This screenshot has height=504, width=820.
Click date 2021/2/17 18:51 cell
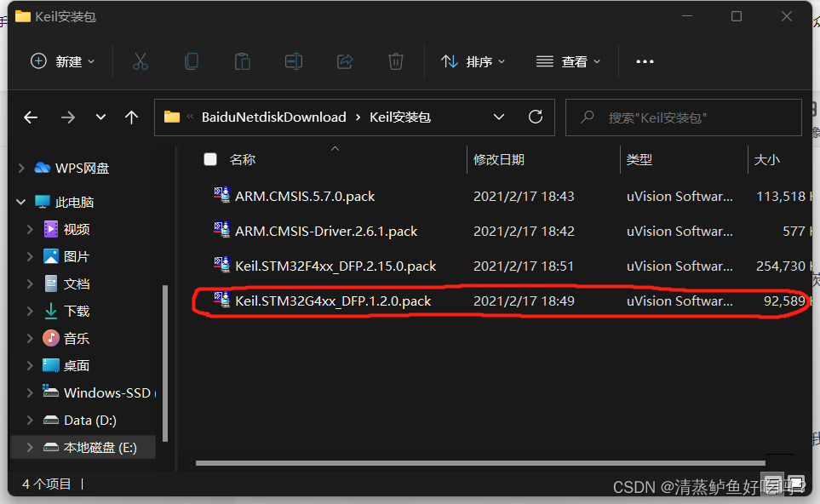pos(524,266)
